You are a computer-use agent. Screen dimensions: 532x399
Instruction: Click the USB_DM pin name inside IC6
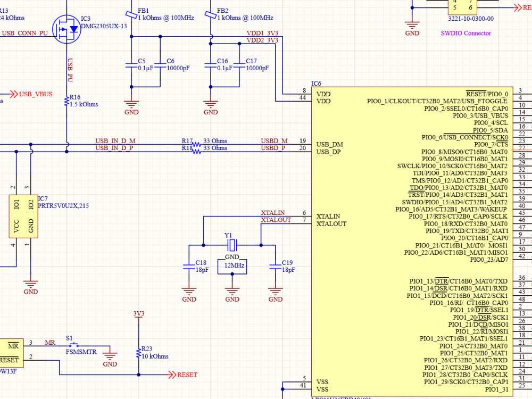pyautogui.click(x=330, y=144)
